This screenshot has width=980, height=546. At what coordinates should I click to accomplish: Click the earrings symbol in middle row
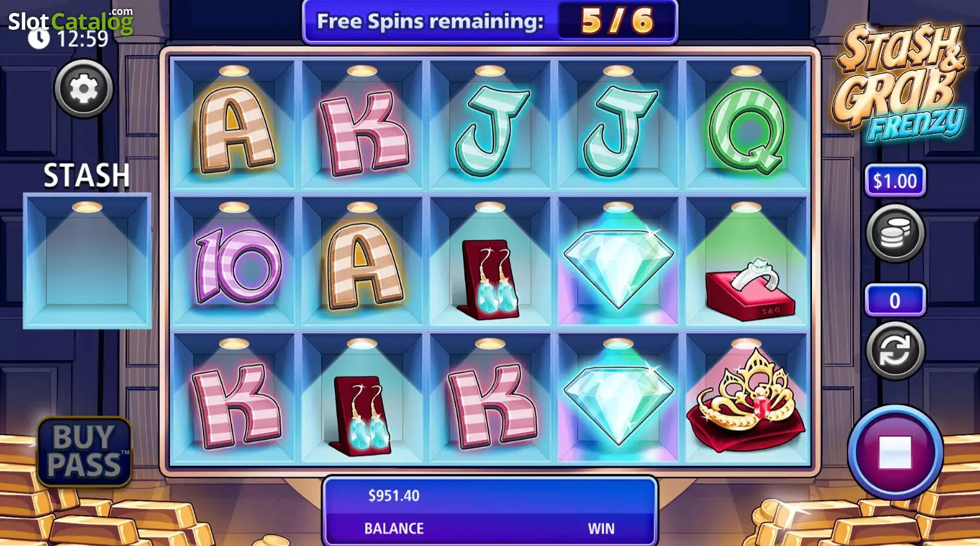pyautogui.click(x=489, y=279)
